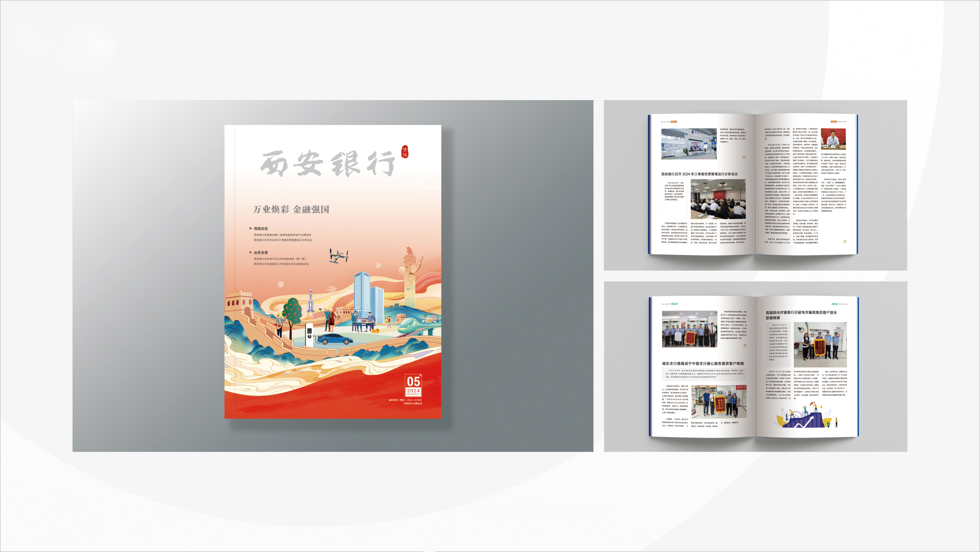Click the 万业焕彩 金融强国 slogan text
This screenshot has width=980, height=552.
291,210
